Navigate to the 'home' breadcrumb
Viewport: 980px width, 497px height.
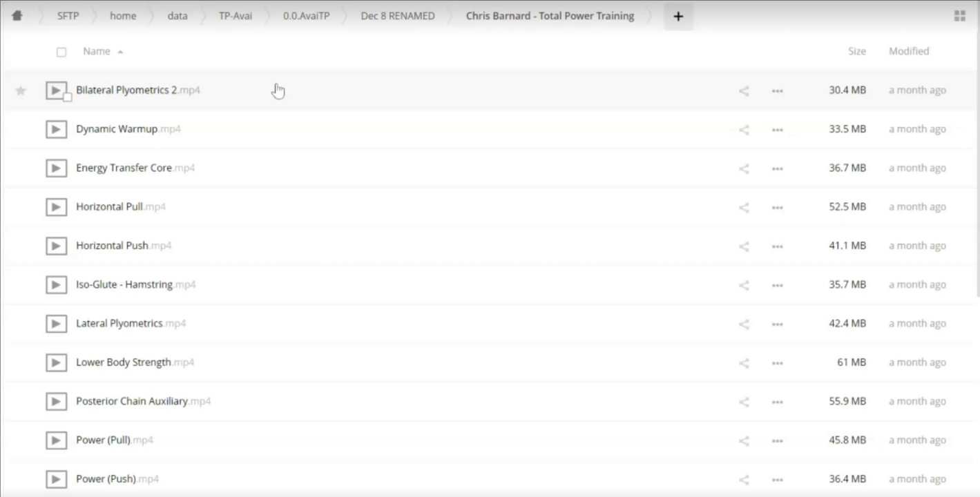pyautogui.click(x=123, y=16)
